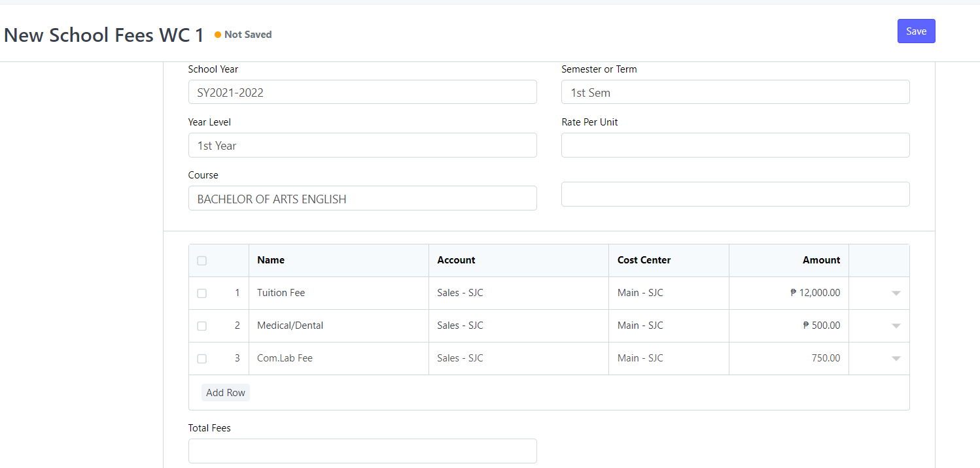Check the Com.Lab Fee row checkbox
This screenshot has height=468, width=980.
[x=201, y=358]
